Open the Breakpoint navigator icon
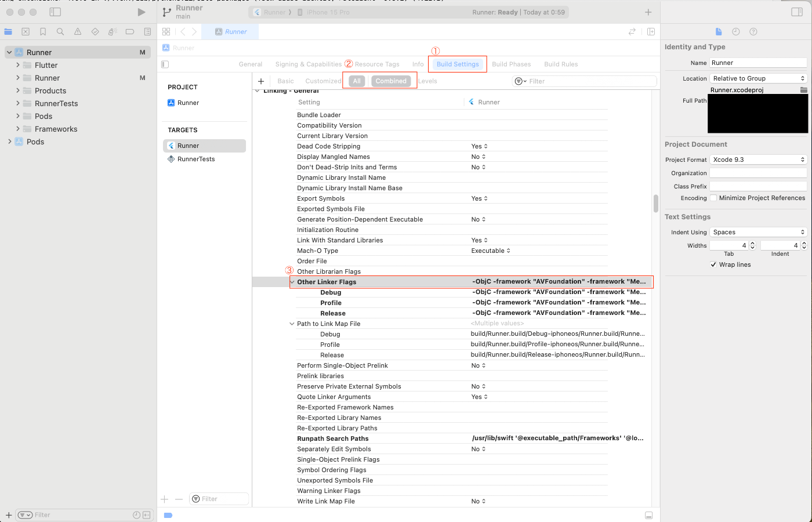 tap(130, 32)
